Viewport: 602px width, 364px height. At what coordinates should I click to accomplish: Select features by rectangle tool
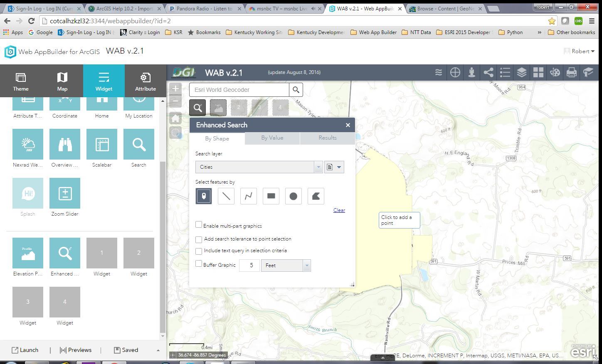[x=271, y=196]
